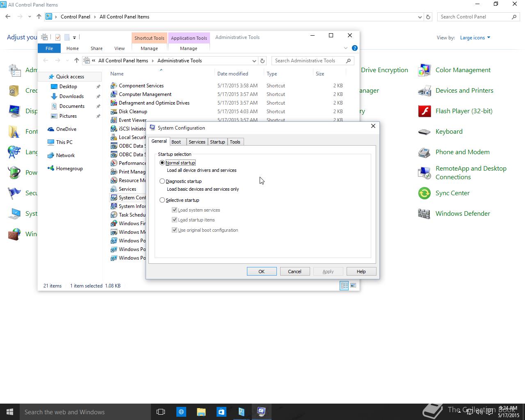Screen dimensions: 525x420
Task: Click Search the web and Windows box
Action: point(85,412)
